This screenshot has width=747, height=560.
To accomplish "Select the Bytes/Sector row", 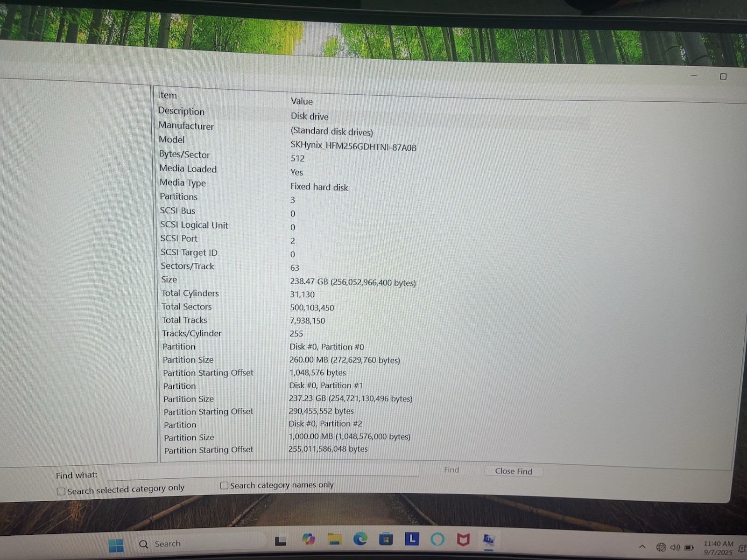I will [x=184, y=154].
